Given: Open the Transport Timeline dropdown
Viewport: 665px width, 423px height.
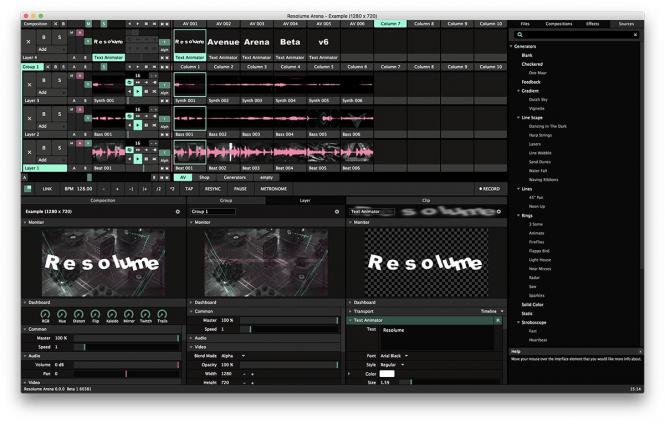Looking at the screenshot, I should pyautogui.click(x=492, y=311).
